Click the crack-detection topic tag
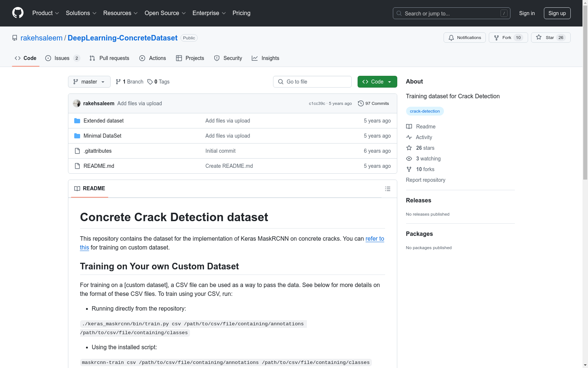Screen dimensions: 588x368 coord(425,111)
